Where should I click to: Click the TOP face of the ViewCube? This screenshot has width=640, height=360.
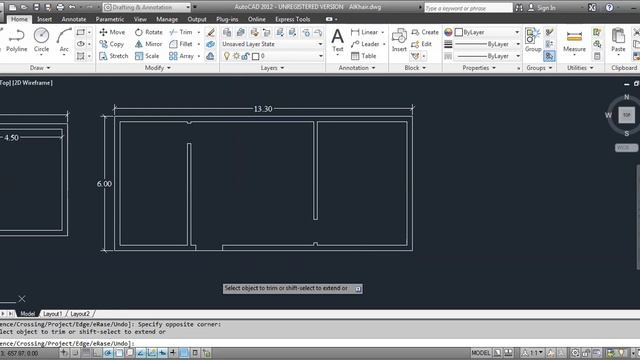coord(627,115)
